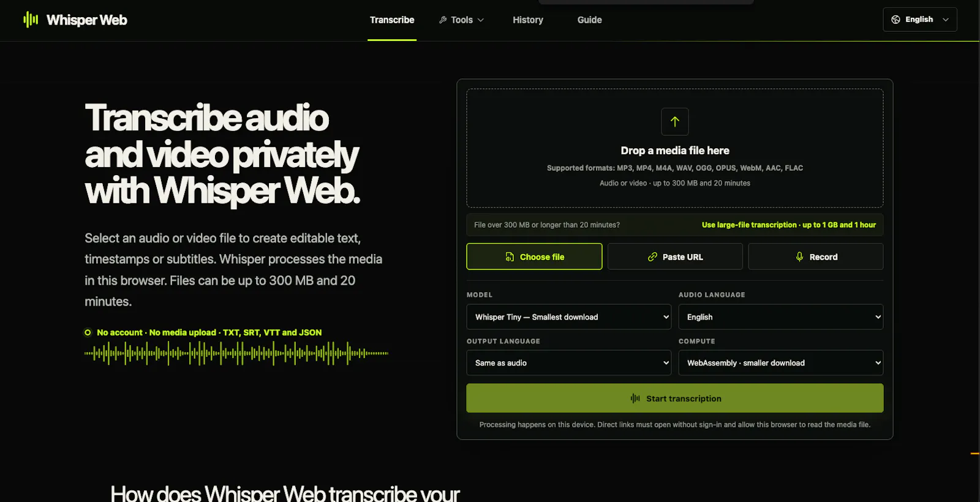The width and height of the screenshot is (980, 502).
Task: Click the File over 300 MB question text
Action: click(x=547, y=225)
